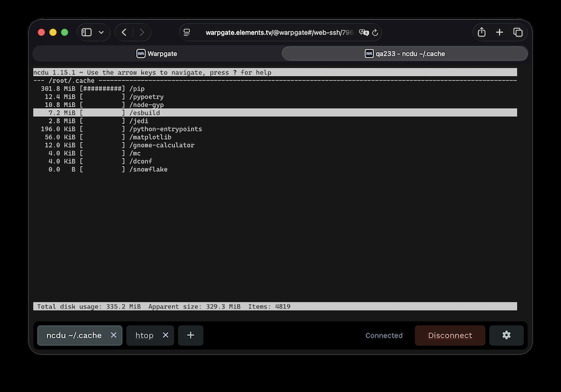
Task: Go forward with the forward arrow
Action: pos(142,33)
